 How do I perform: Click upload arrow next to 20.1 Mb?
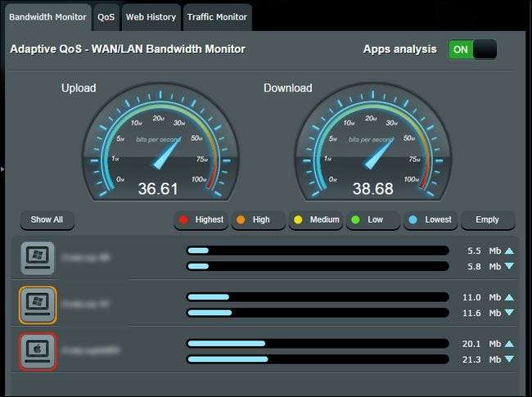509,344
